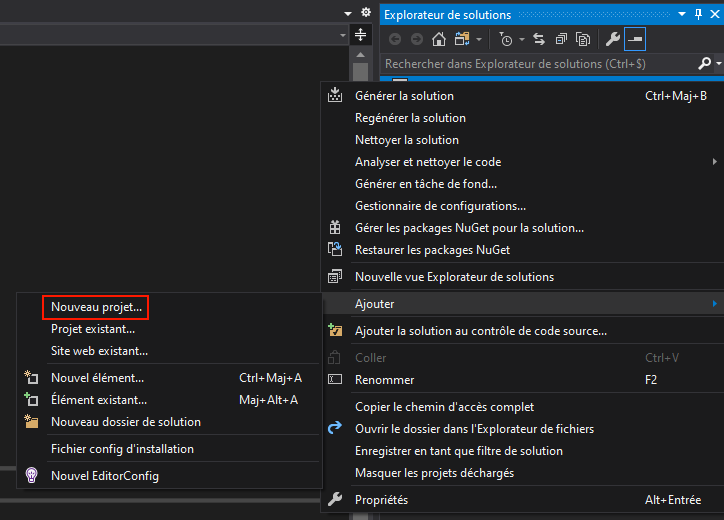Select Nouveau projet... from the submenu
The image size is (724, 520).
click(96, 306)
